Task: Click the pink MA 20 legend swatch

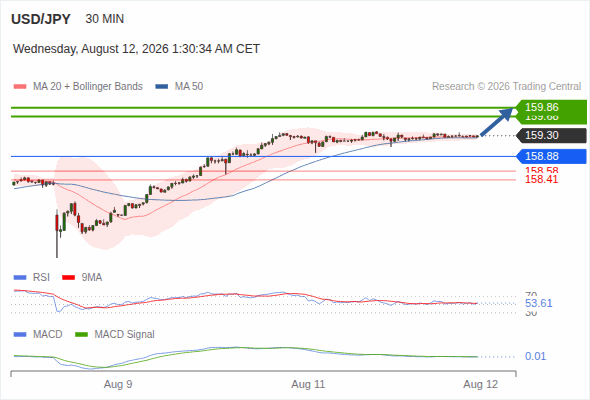Action: (x=20, y=87)
